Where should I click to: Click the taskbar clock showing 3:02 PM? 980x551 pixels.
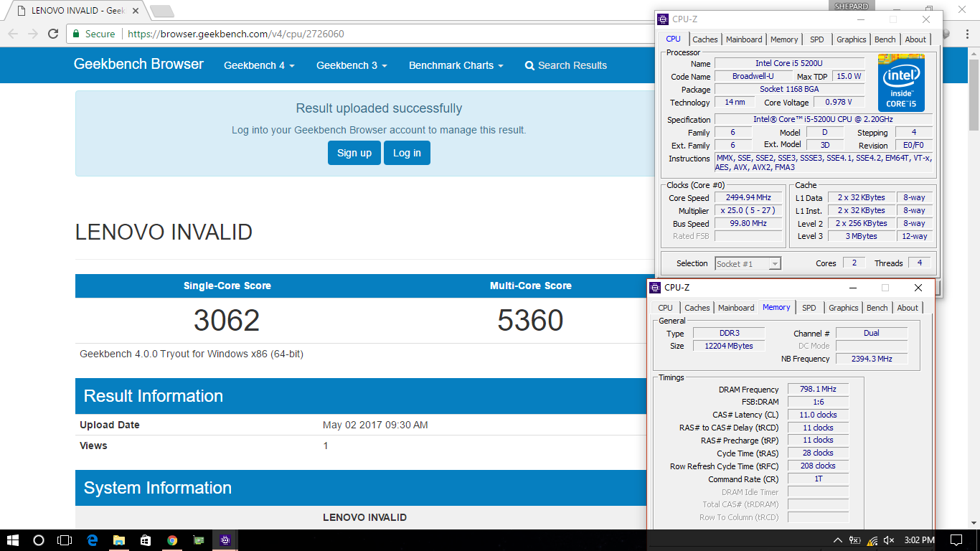click(920, 540)
